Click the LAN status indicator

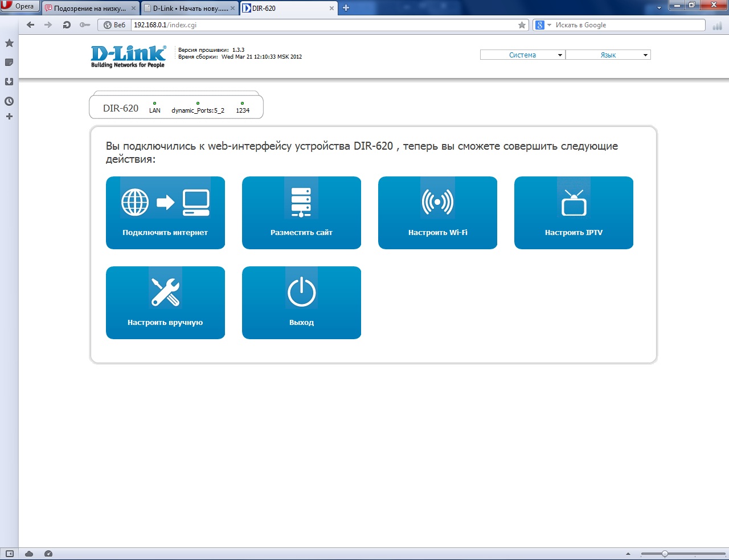155,108
